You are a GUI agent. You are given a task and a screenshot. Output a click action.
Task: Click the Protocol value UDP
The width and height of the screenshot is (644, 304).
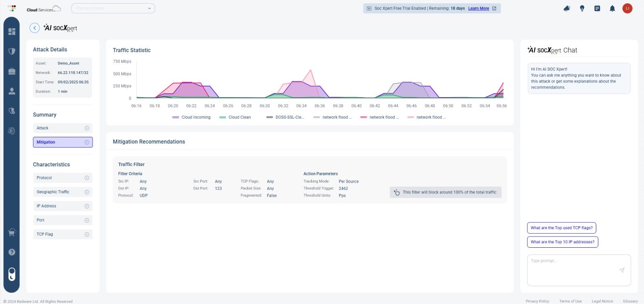coord(144,196)
